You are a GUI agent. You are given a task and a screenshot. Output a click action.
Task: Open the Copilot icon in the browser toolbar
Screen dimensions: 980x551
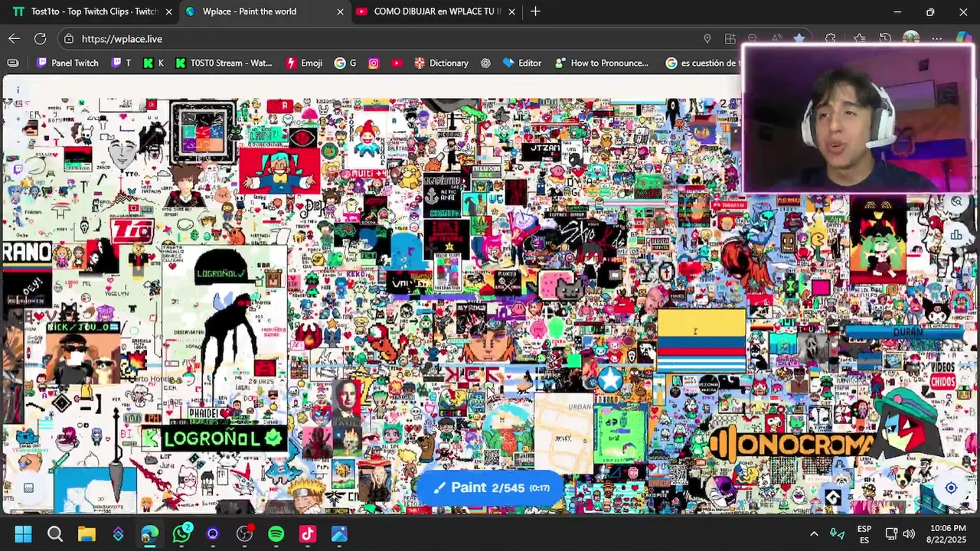pyautogui.click(x=963, y=38)
